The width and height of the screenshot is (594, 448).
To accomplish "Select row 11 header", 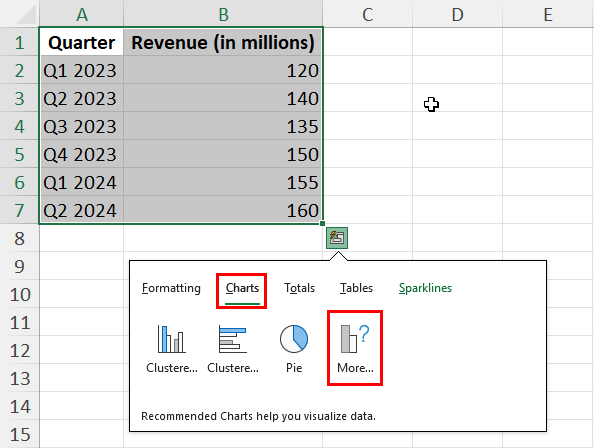I will (x=19, y=322).
